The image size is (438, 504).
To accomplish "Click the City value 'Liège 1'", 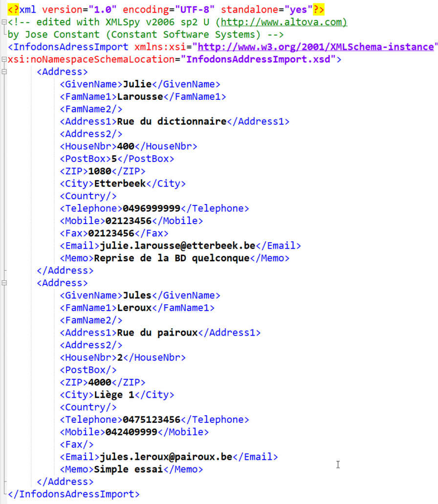I will [x=114, y=395].
